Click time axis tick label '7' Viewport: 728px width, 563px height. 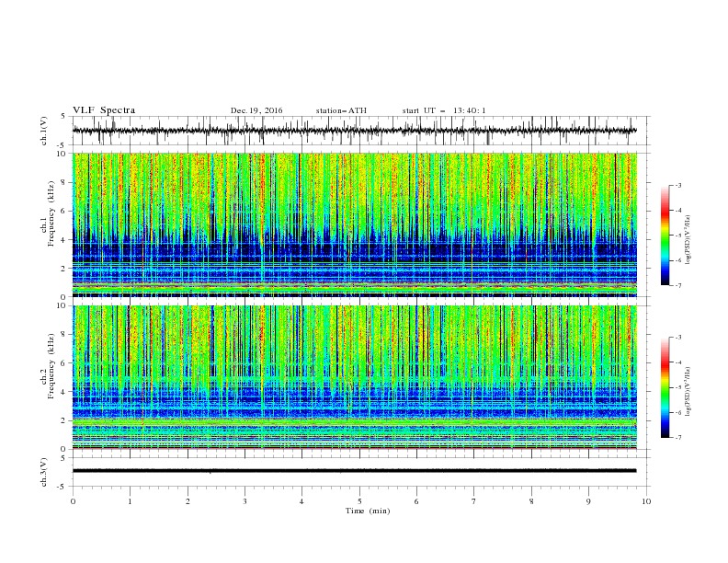[473, 501]
